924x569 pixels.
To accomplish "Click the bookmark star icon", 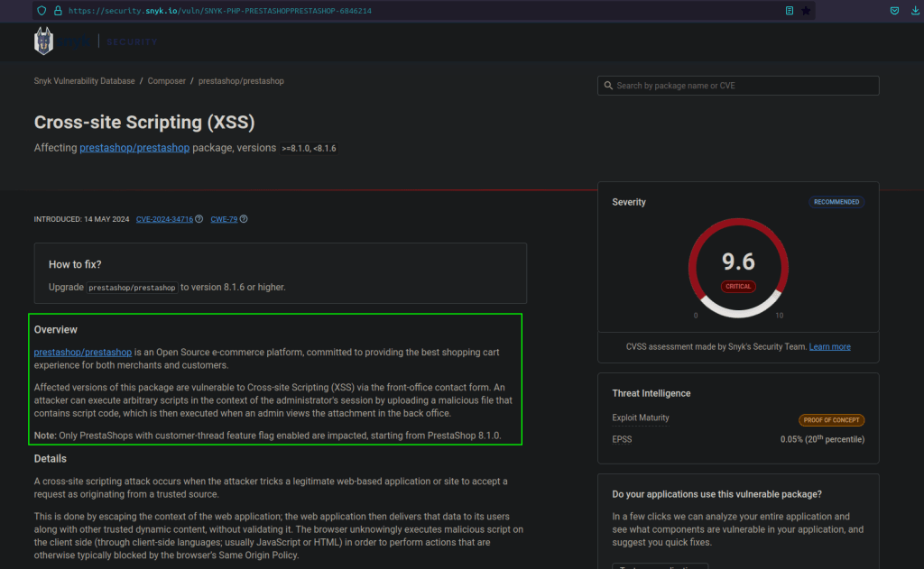I will pos(806,11).
